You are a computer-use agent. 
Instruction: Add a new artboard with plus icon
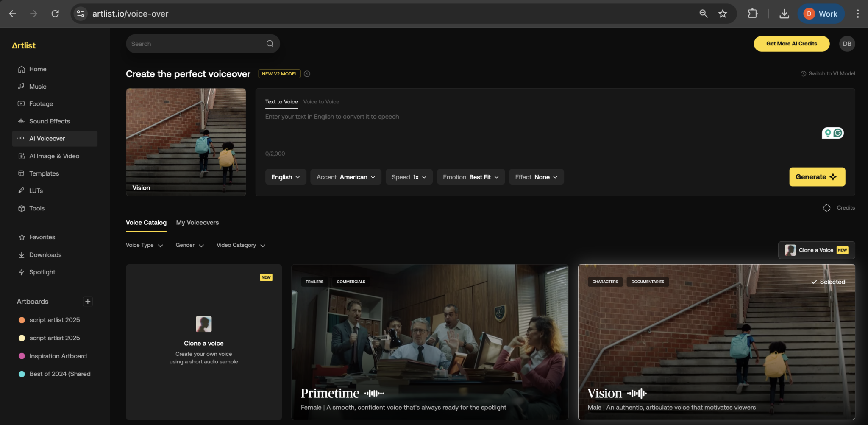click(x=88, y=302)
